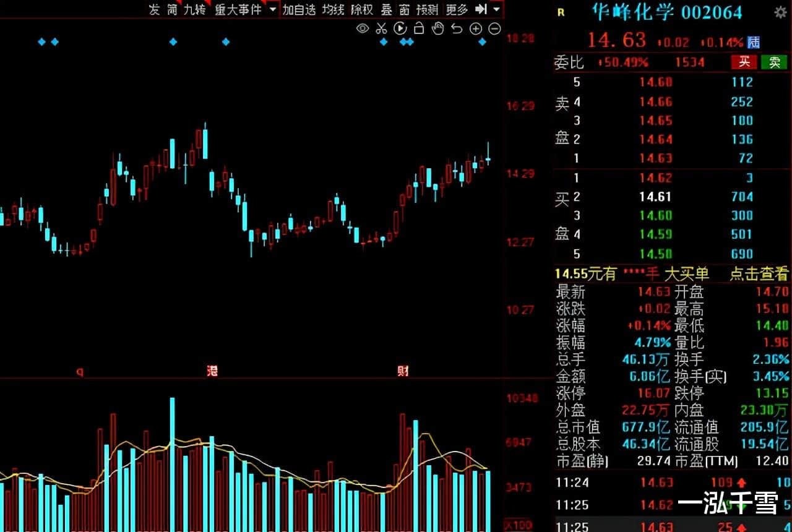Add stock via 加自选

coord(299,9)
